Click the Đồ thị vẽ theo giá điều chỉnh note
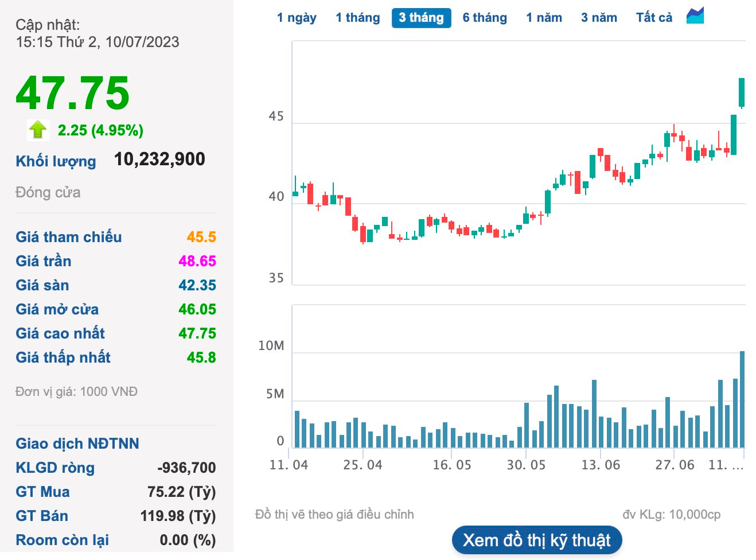Viewport: 756px width, 560px height. pos(334,514)
